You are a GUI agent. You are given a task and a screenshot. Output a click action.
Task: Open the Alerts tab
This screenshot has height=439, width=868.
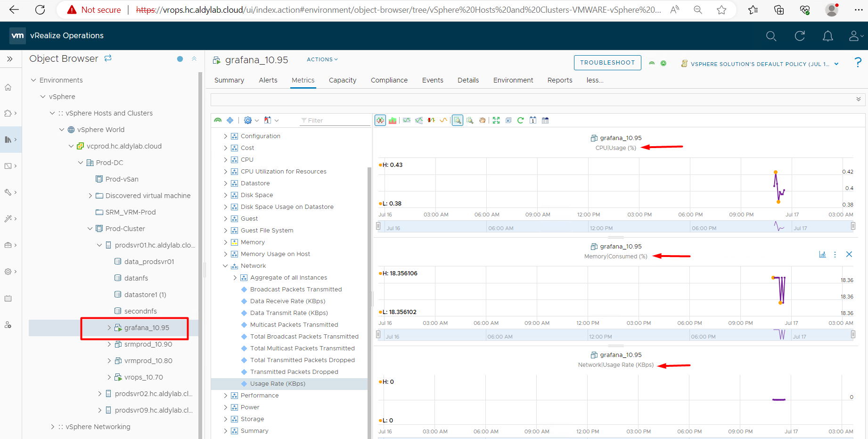(268, 80)
